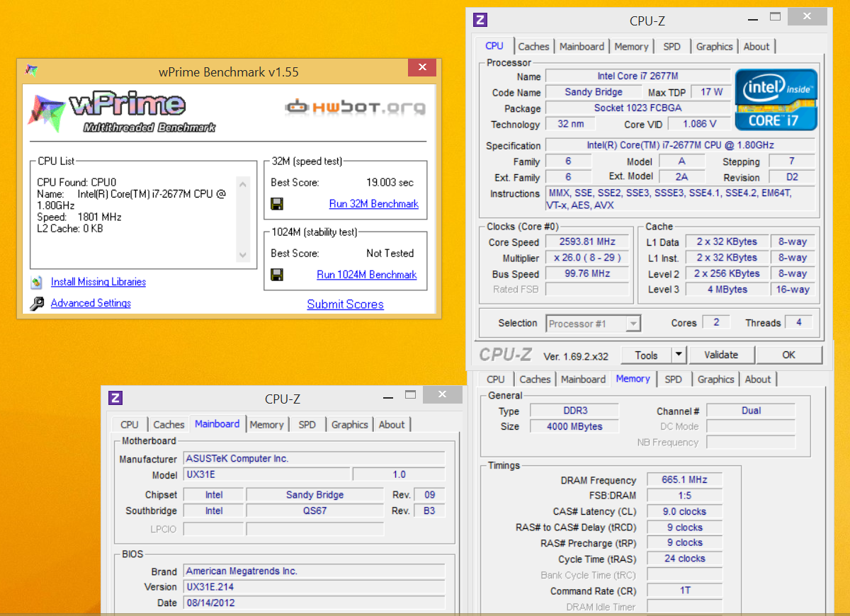Select SPD tab in Mainboard CPU-Z window
The height and width of the screenshot is (616, 850).
(x=307, y=425)
